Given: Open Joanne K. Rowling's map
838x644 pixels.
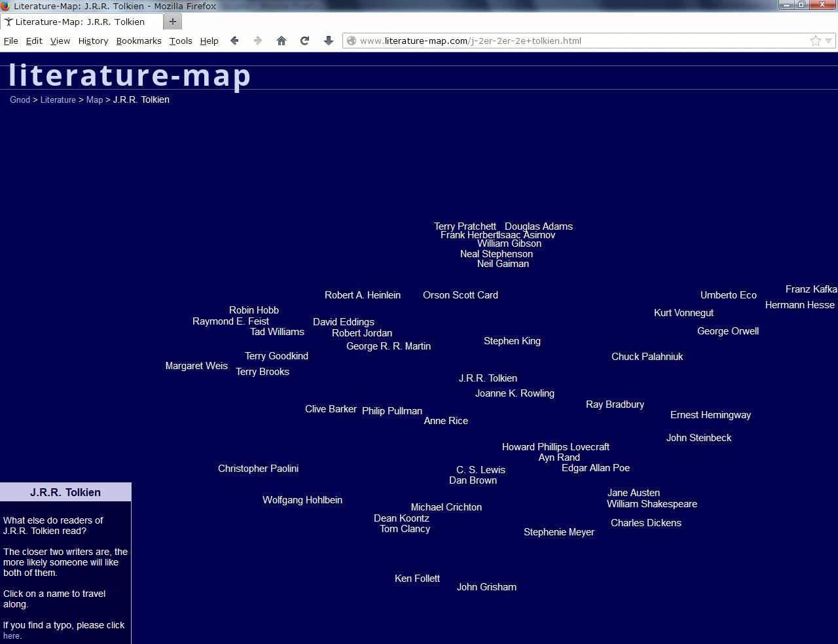Looking at the screenshot, I should click(515, 393).
